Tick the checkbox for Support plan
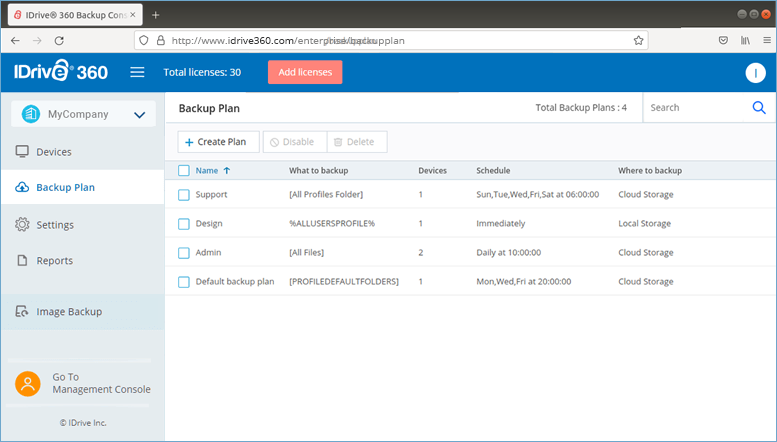This screenshot has height=442, width=777. 184,195
